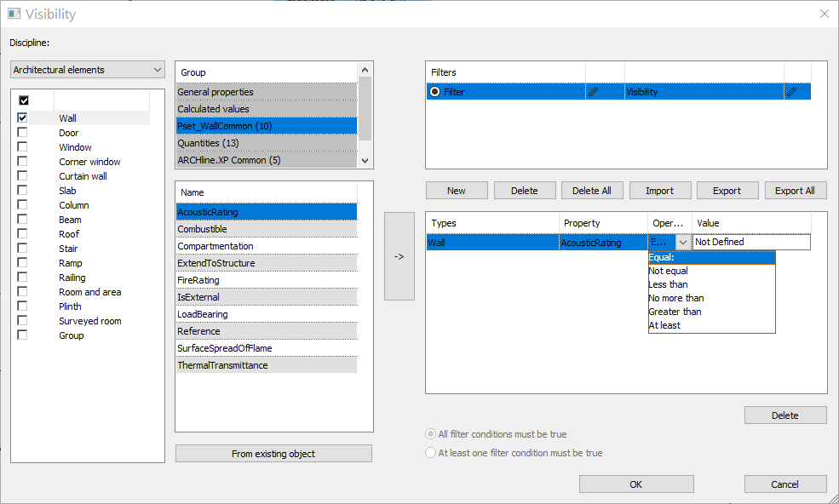
Task: Check the Roof checkbox
Action: point(22,233)
